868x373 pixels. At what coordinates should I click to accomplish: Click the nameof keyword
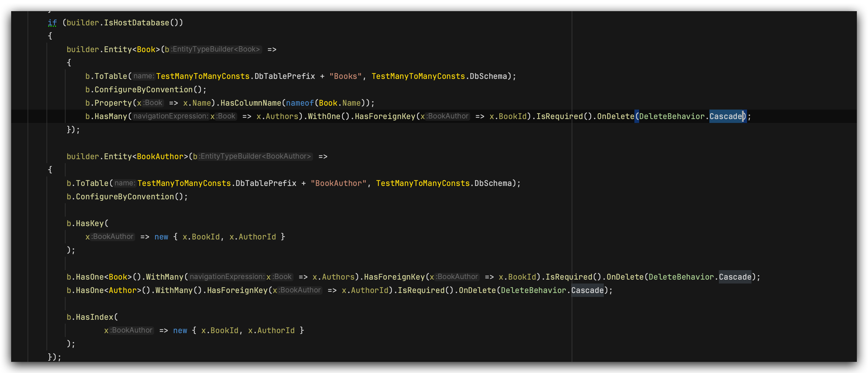(x=300, y=103)
